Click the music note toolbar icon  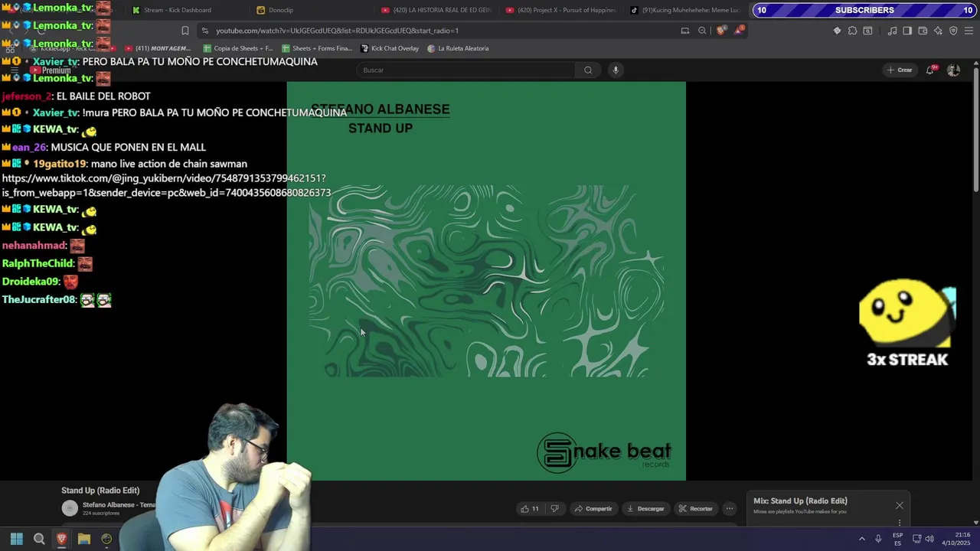pos(892,31)
